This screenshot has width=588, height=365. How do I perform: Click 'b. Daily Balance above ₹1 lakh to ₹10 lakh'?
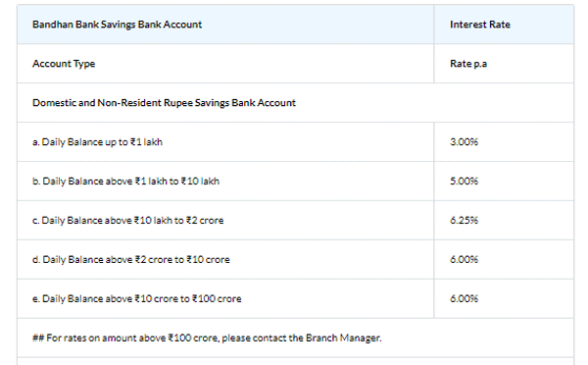coord(125,181)
